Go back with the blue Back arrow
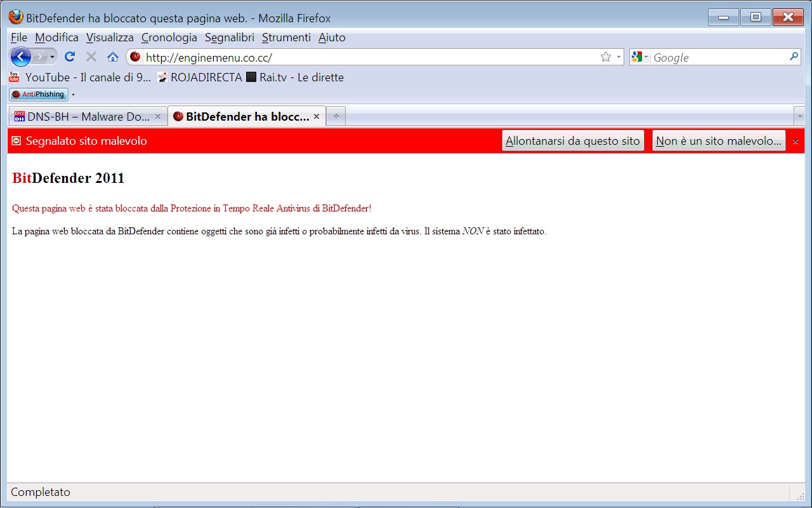 point(20,57)
